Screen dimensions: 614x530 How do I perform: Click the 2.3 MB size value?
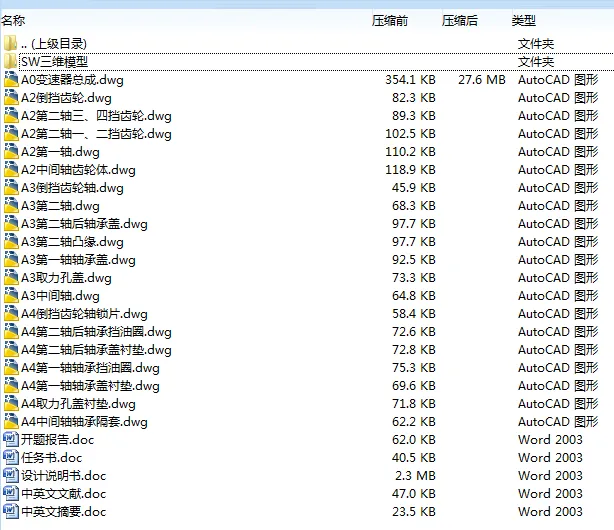[x=415, y=476]
